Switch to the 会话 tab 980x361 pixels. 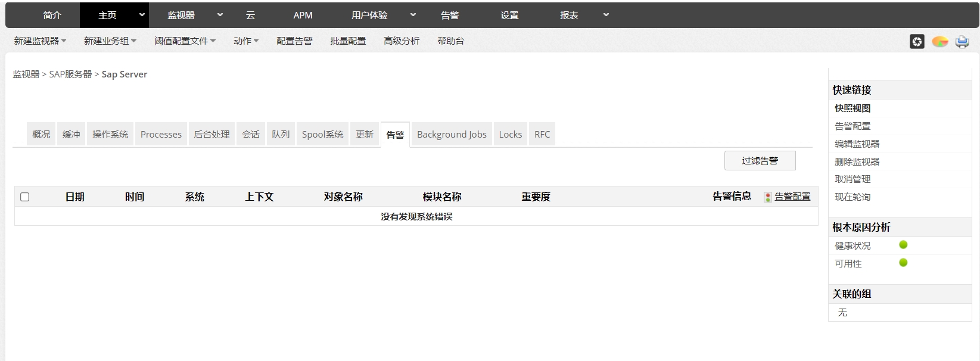click(x=251, y=135)
